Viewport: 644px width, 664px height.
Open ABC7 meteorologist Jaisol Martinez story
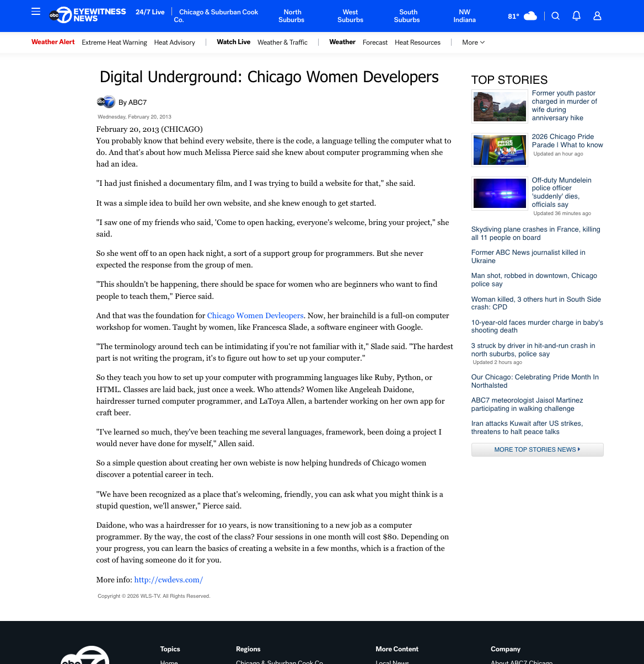click(527, 404)
